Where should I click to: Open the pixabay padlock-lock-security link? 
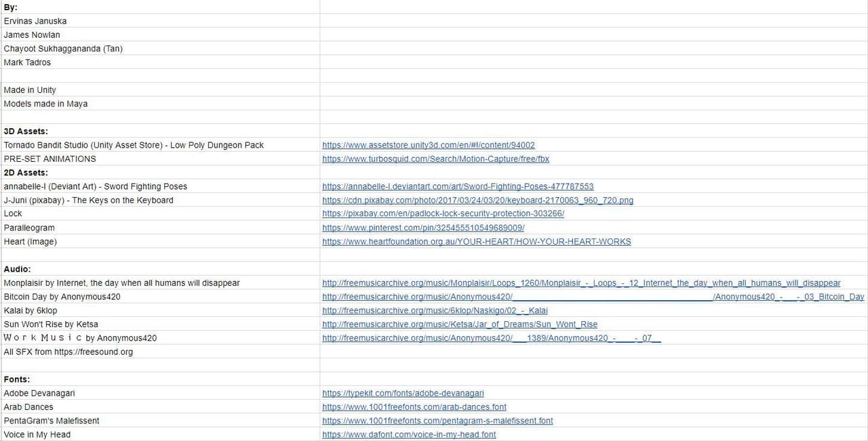(443, 213)
